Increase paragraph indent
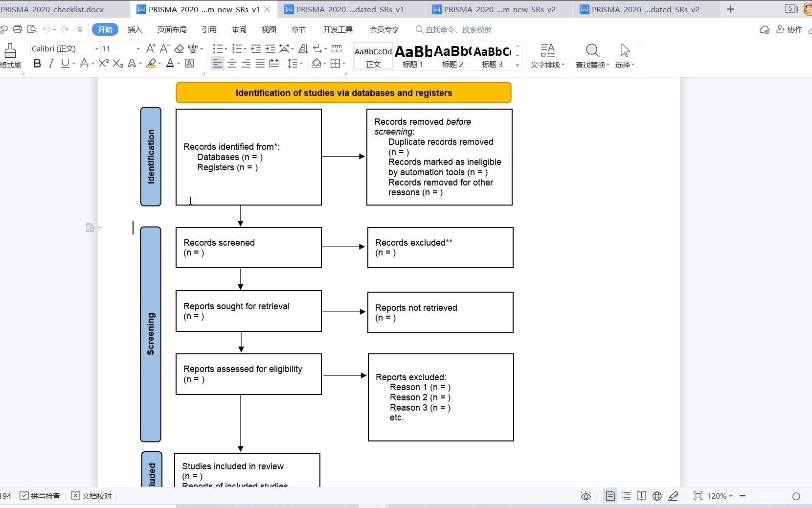 [270, 48]
